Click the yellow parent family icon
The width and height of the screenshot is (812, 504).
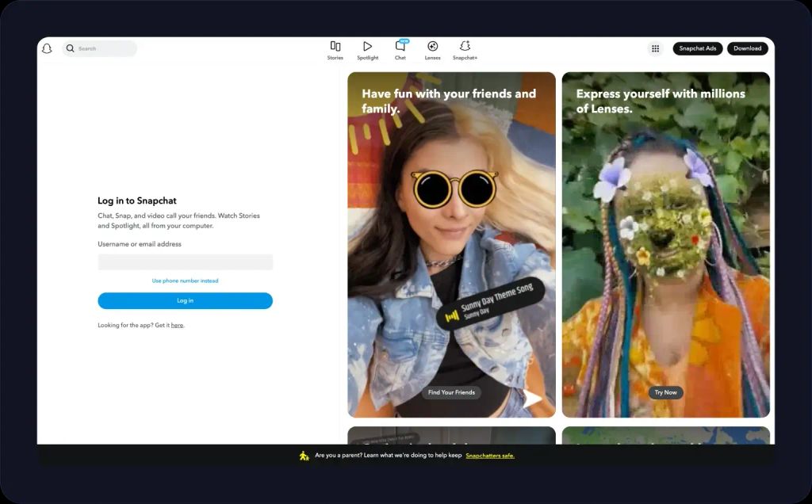tap(304, 456)
